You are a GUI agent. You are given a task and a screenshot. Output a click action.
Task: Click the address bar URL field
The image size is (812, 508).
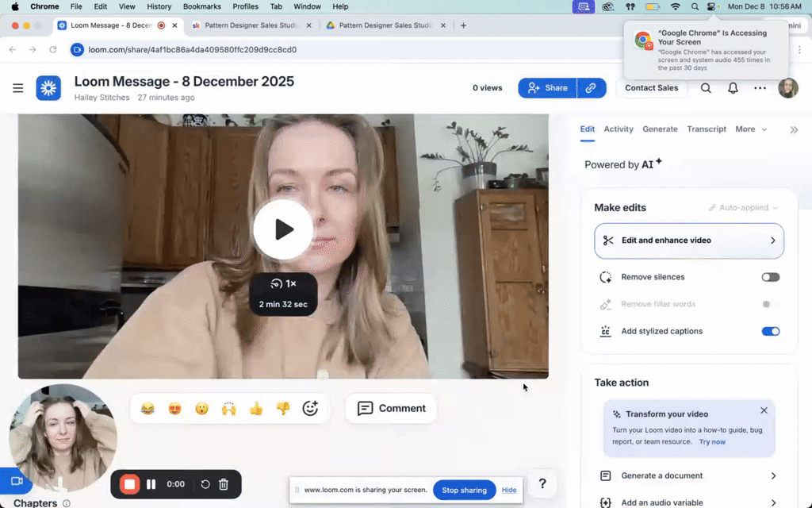coord(342,50)
